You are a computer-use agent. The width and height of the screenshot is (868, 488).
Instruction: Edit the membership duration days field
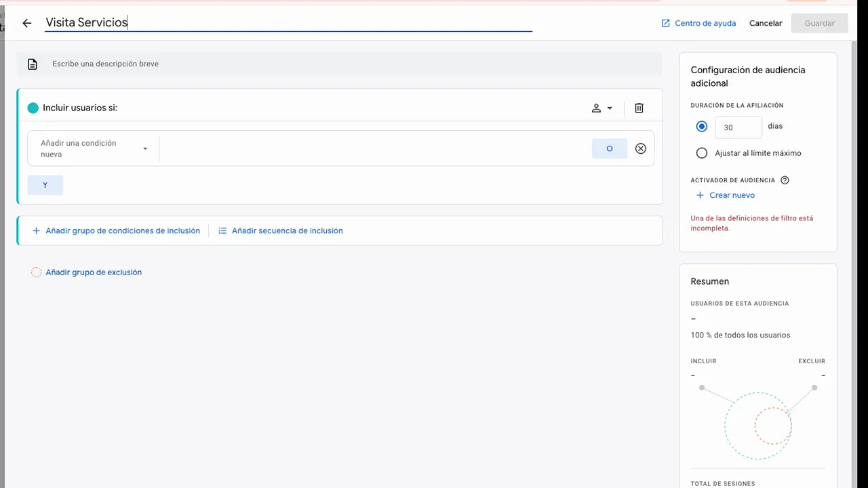[x=738, y=127]
